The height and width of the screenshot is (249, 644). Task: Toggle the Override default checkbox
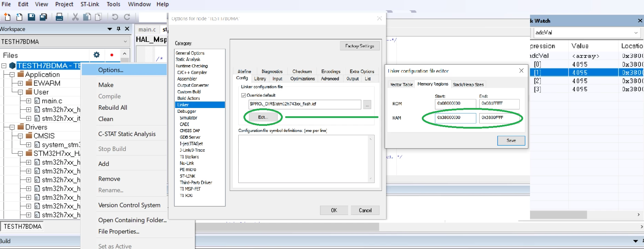point(243,95)
